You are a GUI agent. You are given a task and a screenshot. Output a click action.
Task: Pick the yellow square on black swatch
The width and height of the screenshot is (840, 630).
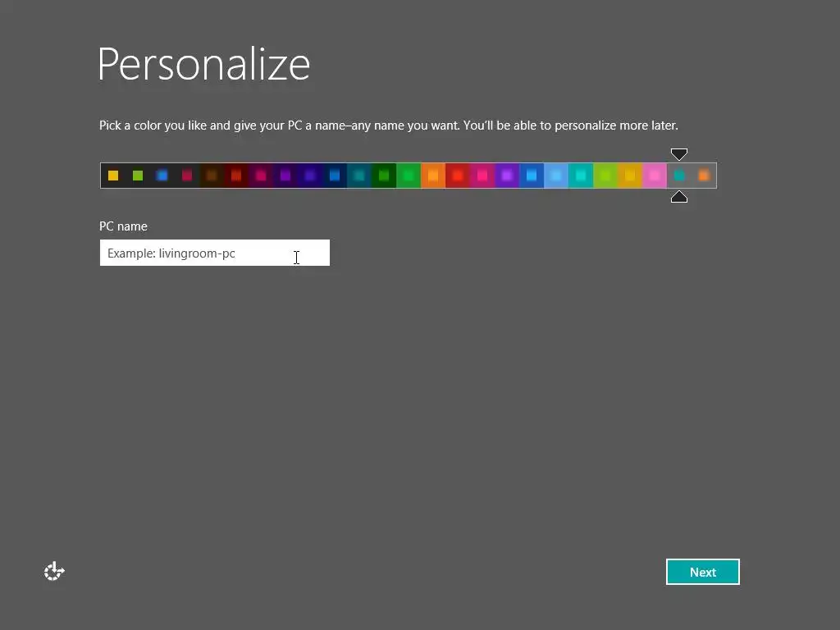[113, 176]
